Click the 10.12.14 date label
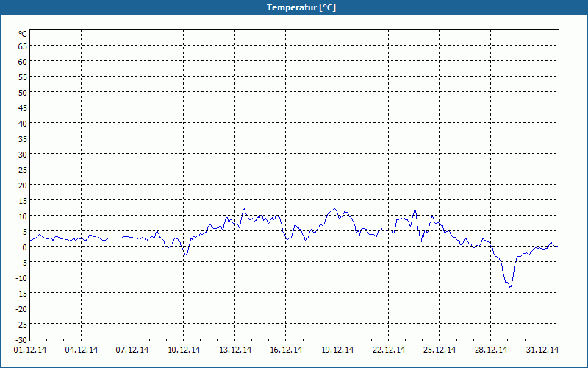The height and width of the screenshot is (368, 588). (x=184, y=350)
